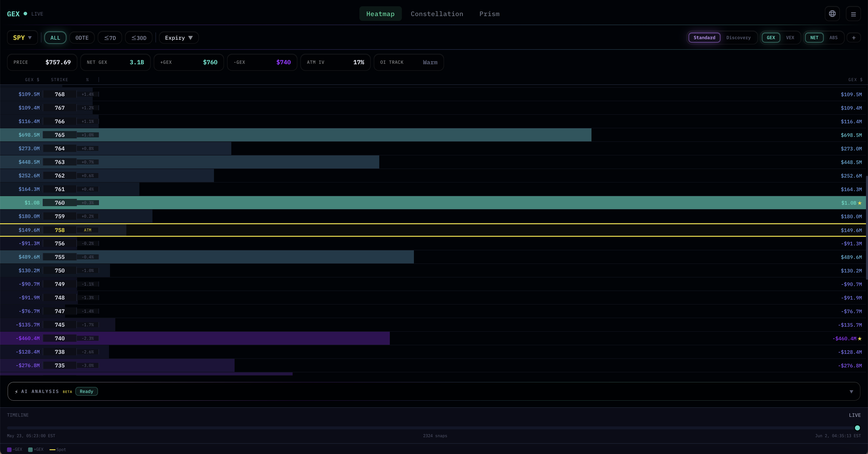The image size is (868, 454).
Task: Click the LIVE label above timeline
Action: tap(854, 415)
